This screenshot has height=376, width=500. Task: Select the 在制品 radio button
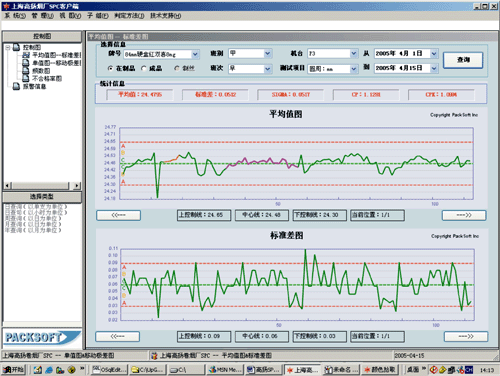coord(110,68)
